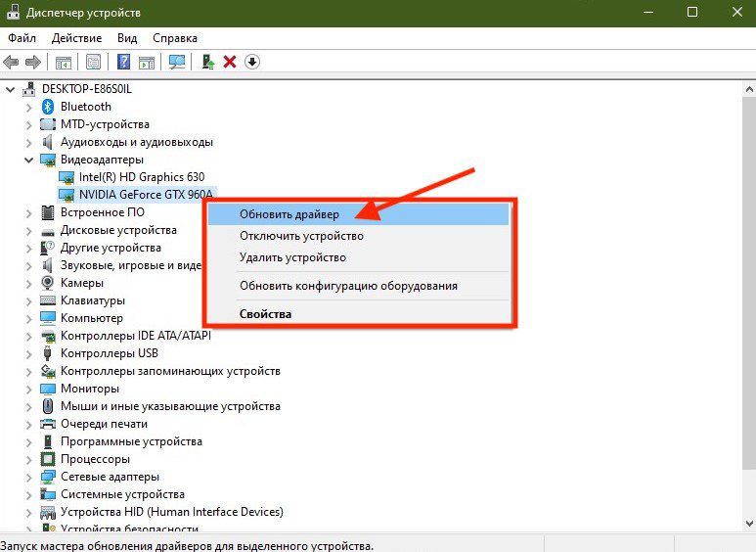The image size is (756, 552).
Task: Click the Сетевые адаптеры network icon
Action: click(48, 477)
